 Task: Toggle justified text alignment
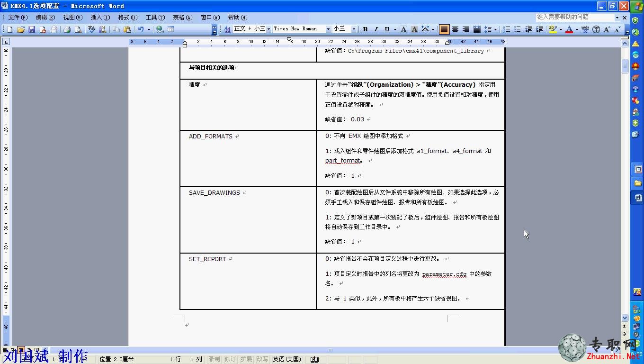coord(444,29)
